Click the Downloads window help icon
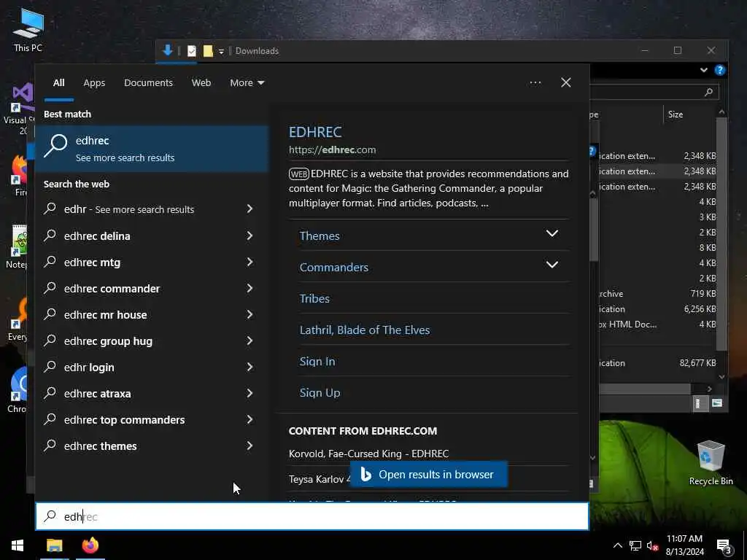The image size is (747, 560). click(720, 70)
